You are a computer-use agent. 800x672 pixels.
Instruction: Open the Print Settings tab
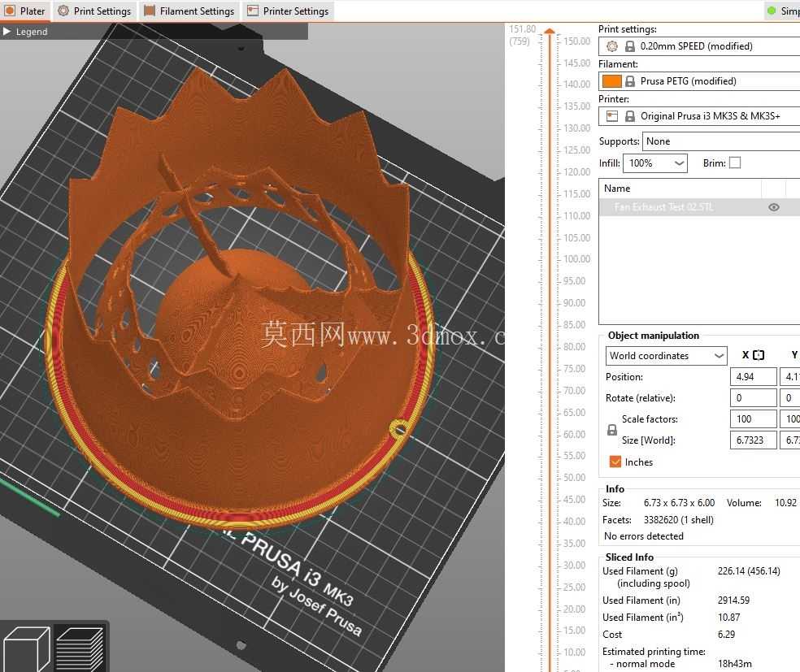94,11
